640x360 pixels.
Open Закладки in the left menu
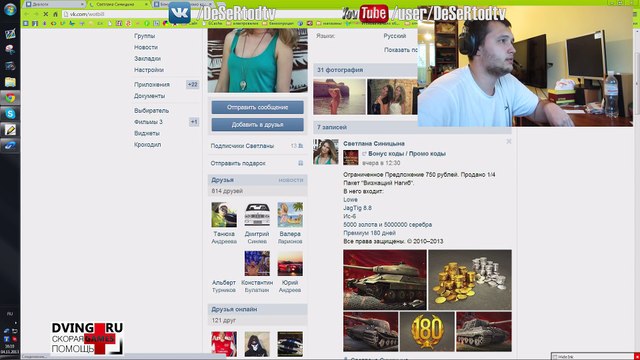tap(147, 59)
